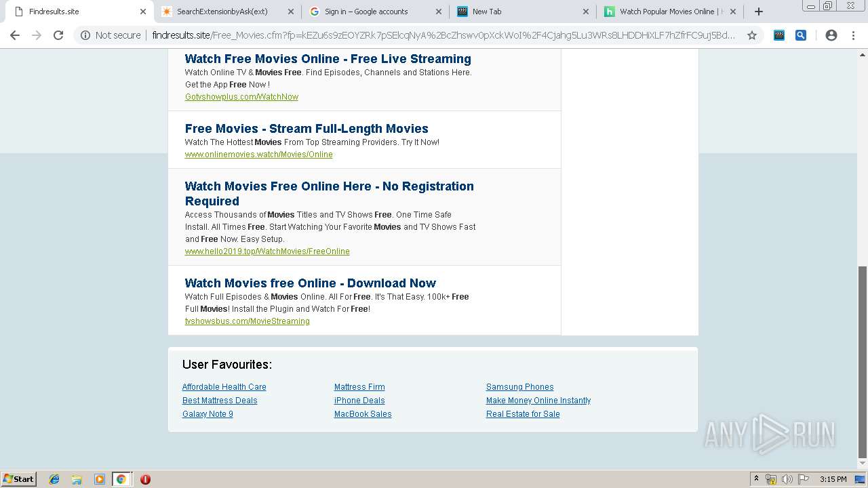
Task: Bookmark this page with the star icon
Action: coord(751,35)
